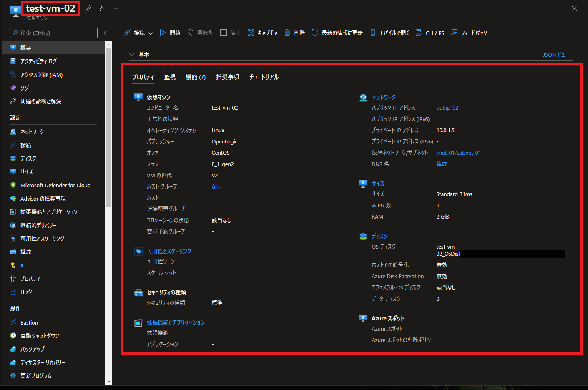Pin test-vm-02 to the dashboard
The height and width of the screenshot is (390, 588).
point(88,8)
